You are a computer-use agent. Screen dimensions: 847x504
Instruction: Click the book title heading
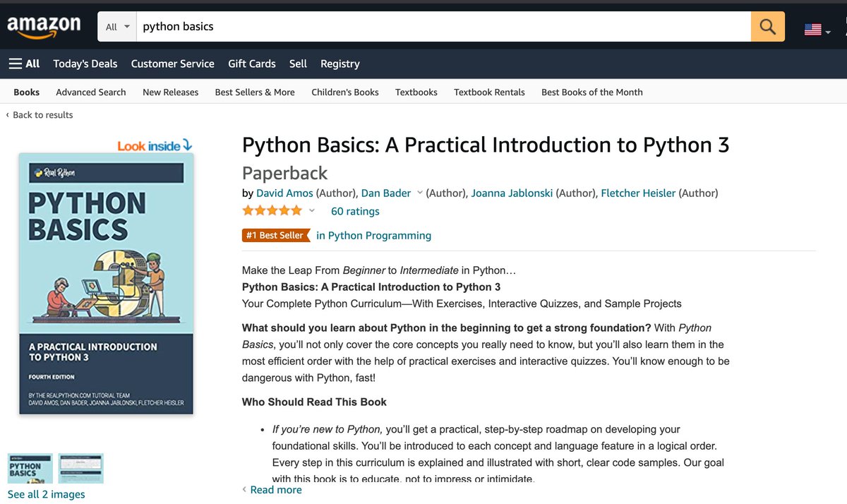tap(486, 145)
